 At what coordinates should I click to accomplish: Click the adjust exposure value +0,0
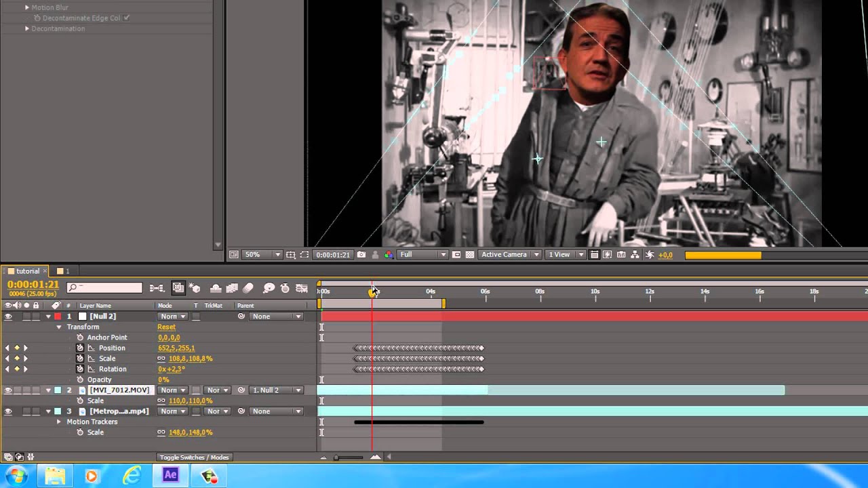click(665, 255)
